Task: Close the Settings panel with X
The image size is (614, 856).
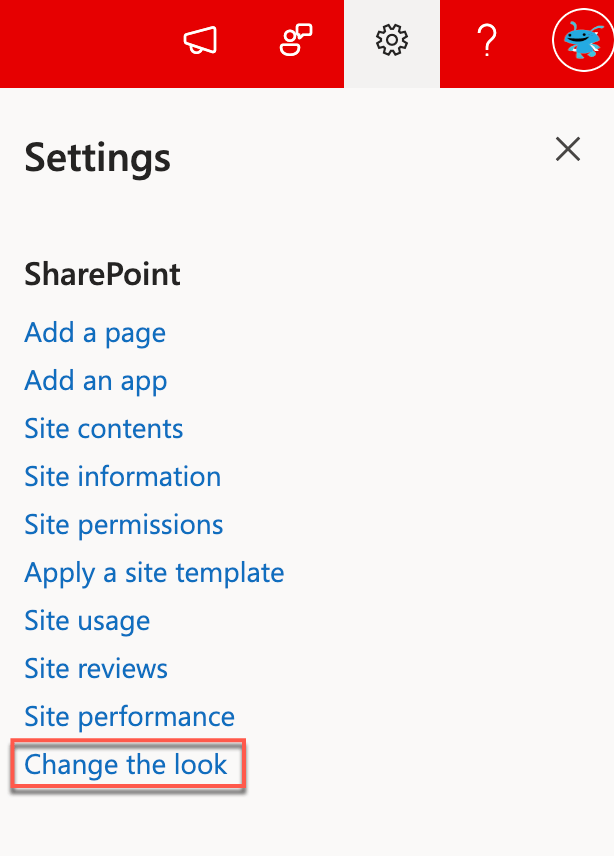Action: [x=568, y=150]
